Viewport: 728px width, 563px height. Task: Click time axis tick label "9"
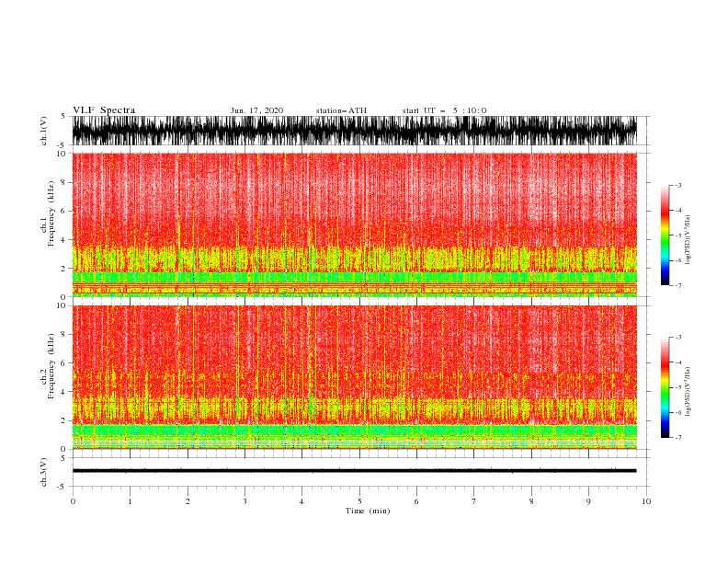(588, 501)
